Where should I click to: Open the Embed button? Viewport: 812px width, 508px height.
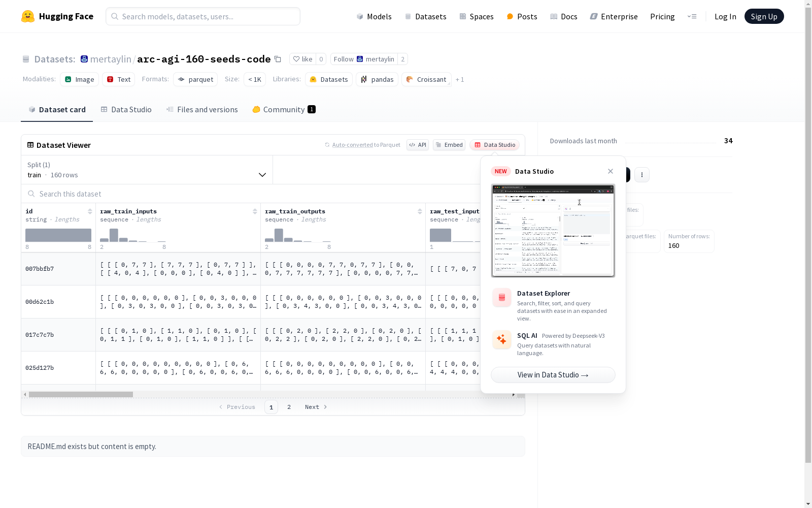(449, 145)
